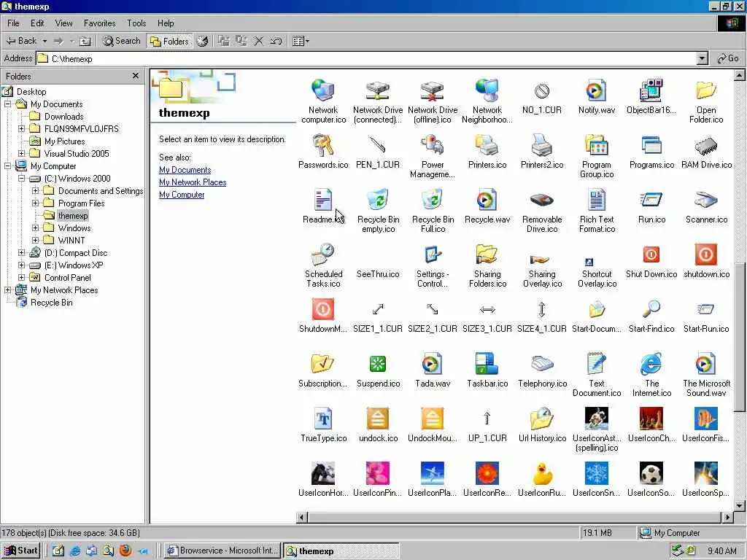This screenshot has height=560, width=747.
Task: Select the Suspend.ico green icon
Action: pos(379,364)
